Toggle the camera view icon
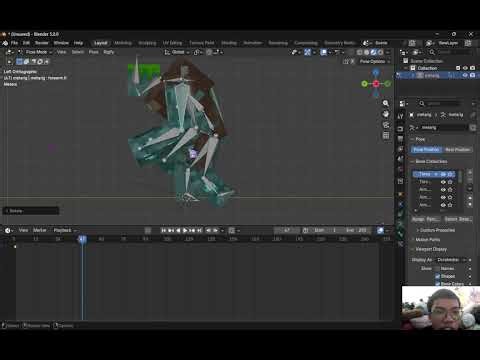 click(386, 125)
